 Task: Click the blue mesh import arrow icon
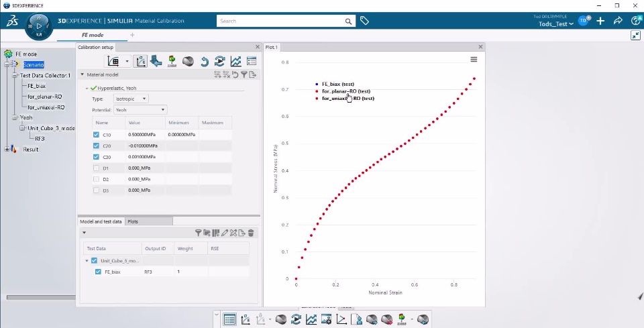pyautogui.click(x=156, y=61)
